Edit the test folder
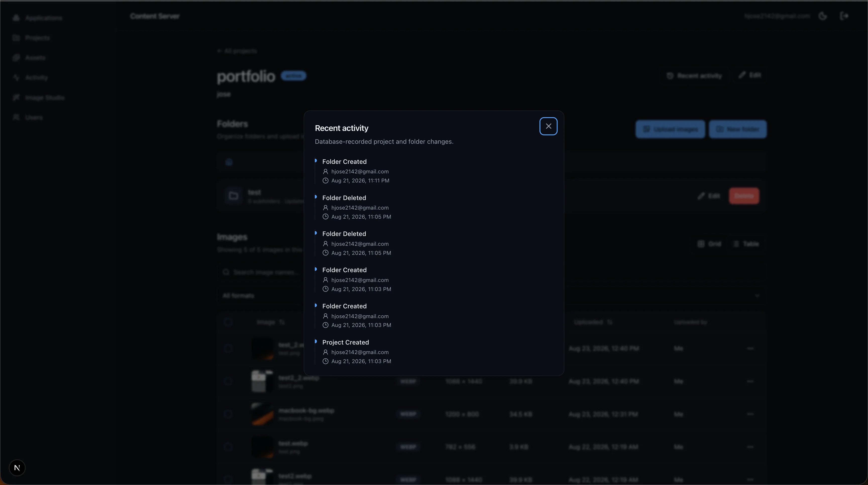 709,196
